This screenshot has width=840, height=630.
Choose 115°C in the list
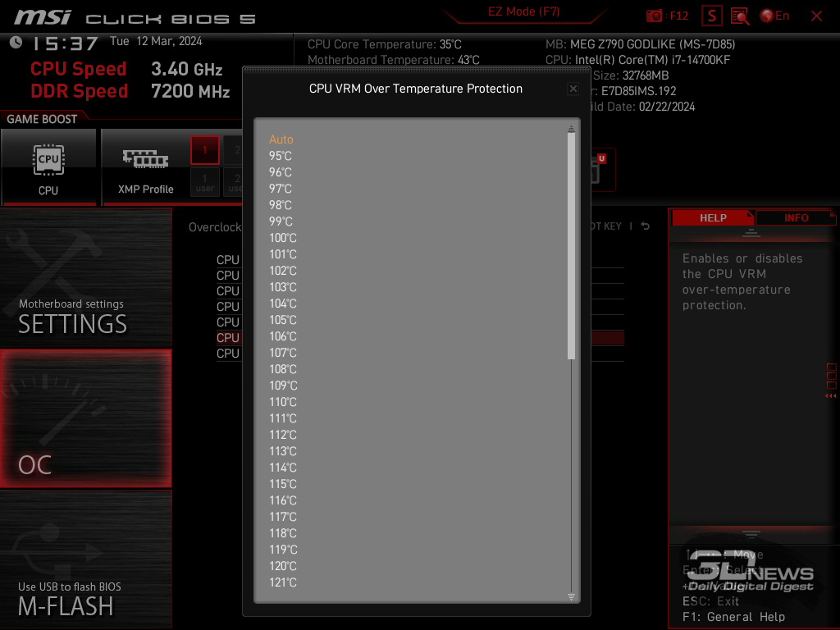(282, 484)
